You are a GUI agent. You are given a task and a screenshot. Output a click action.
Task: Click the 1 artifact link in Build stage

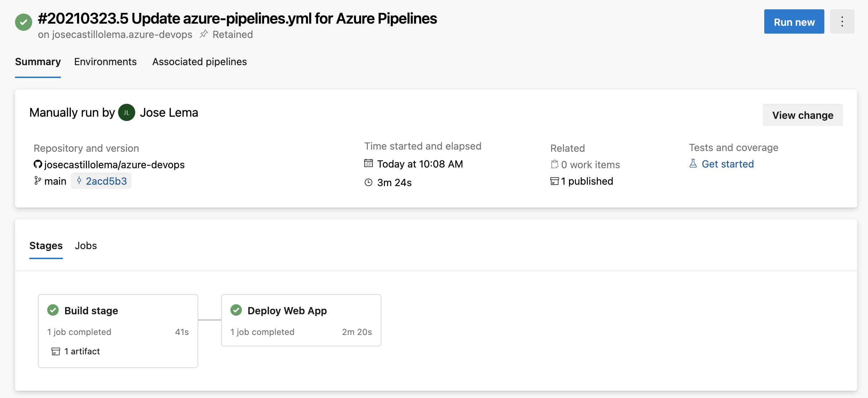point(82,351)
